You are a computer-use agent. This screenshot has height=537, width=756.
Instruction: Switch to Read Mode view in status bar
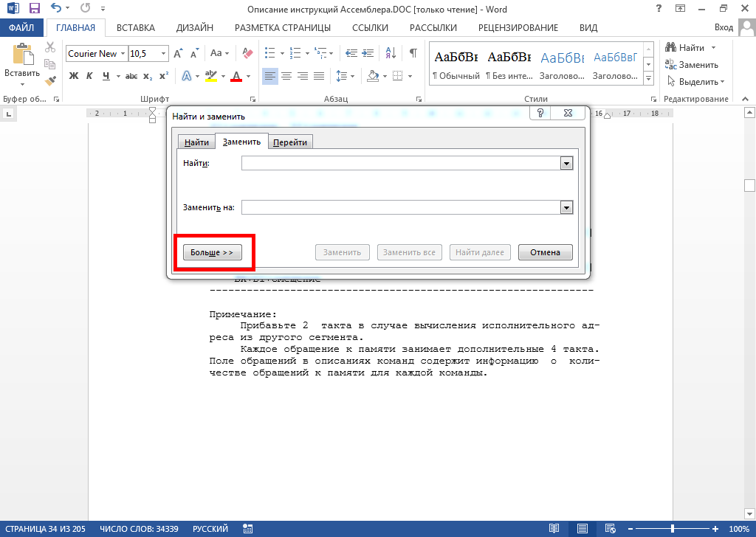coord(554,529)
